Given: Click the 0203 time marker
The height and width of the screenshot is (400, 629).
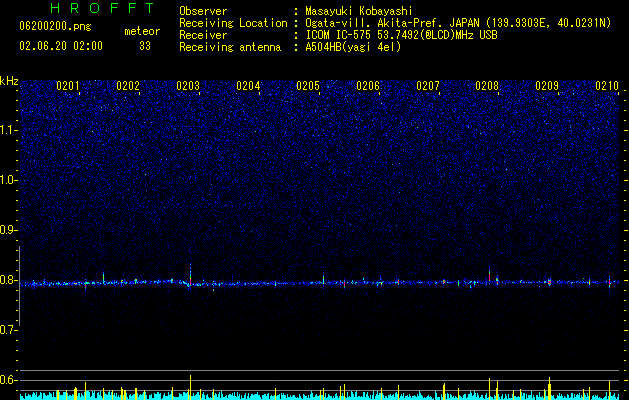Looking at the screenshot, I should [x=188, y=86].
